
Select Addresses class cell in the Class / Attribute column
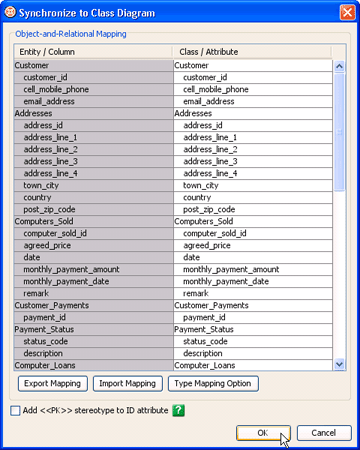(253, 113)
